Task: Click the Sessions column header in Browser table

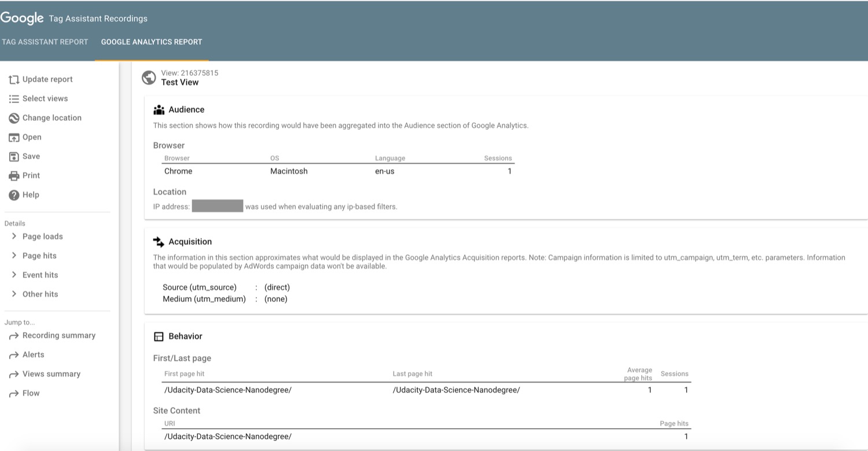Action: pyautogui.click(x=498, y=158)
